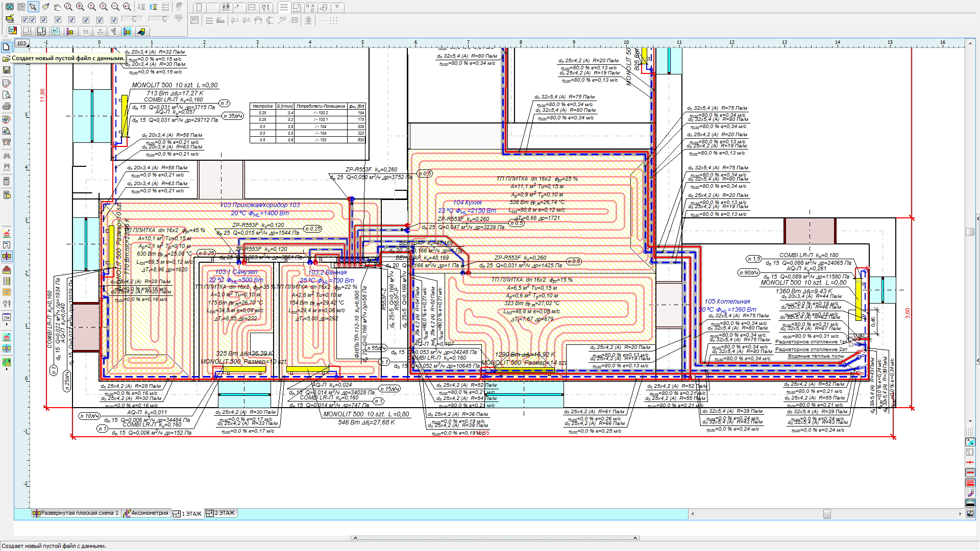Toggle the first checkbox in layer toolbar
The height and width of the screenshot is (551, 980).
point(24,20)
